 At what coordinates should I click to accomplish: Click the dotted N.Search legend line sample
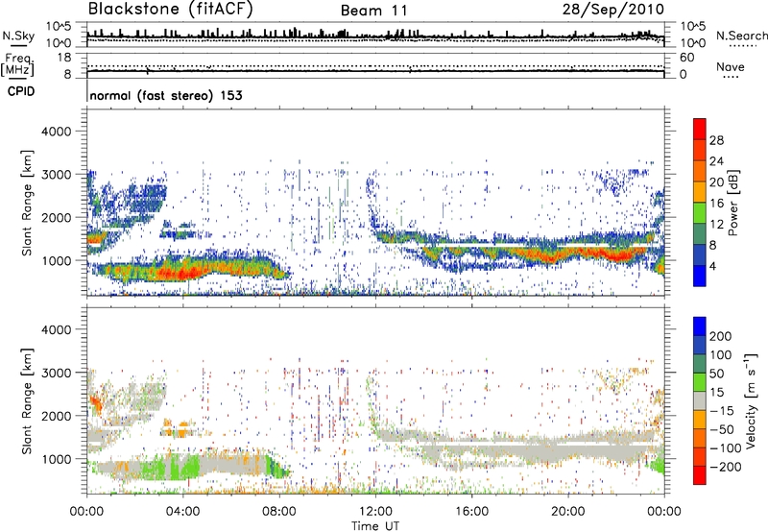(743, 46)
